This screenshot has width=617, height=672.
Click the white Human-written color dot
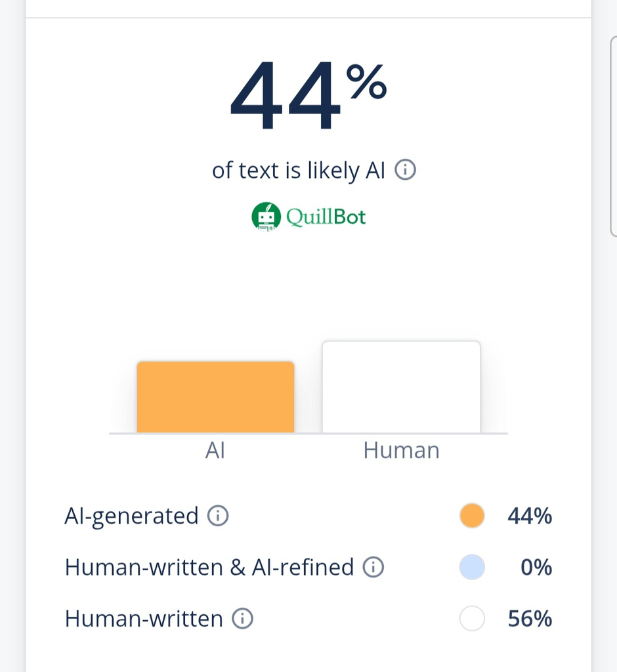(x=473, y=618)
